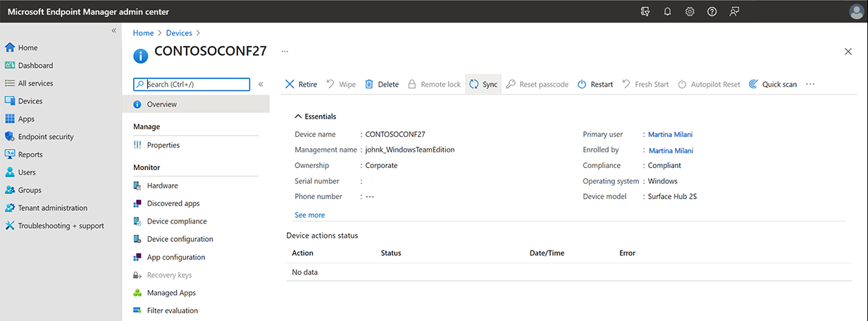868x321 pixels.
Task: Open Dashboard from the left navigation
Action: coord(29,66)
